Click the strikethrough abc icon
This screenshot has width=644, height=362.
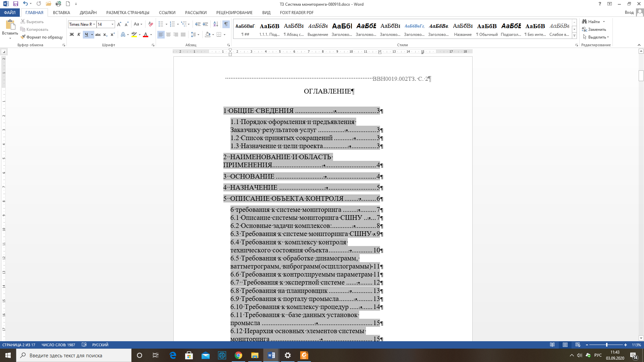tap(98, 35)
